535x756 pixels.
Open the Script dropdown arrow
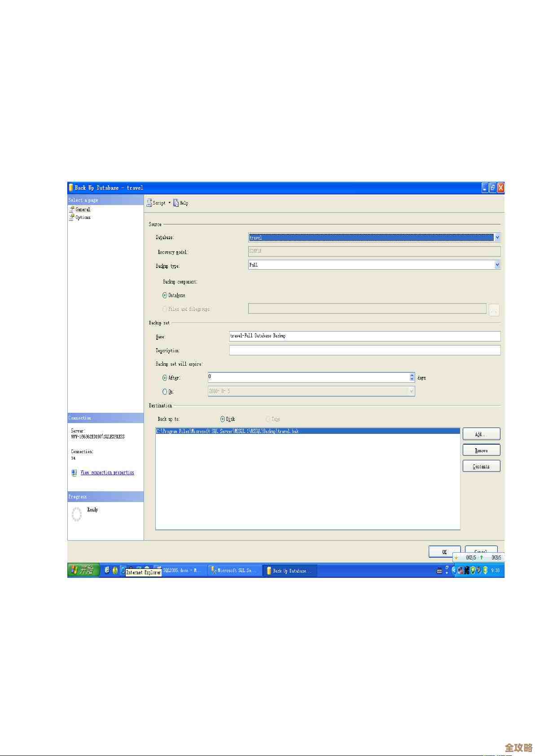point(169,203)
